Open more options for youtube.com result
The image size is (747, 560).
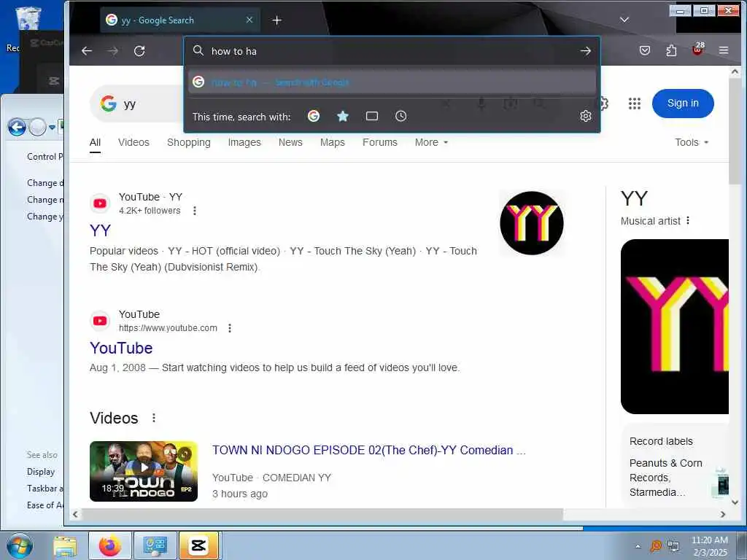230,328
